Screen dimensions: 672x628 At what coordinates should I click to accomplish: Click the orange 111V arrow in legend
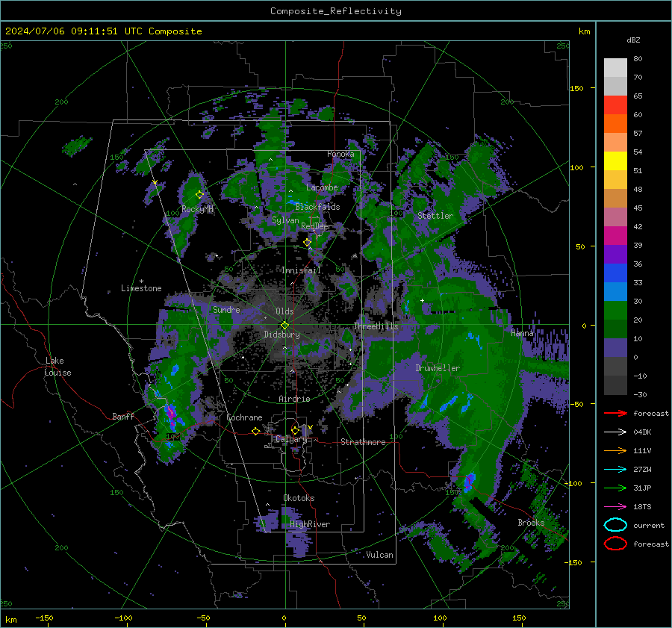[x=615, y=450]
